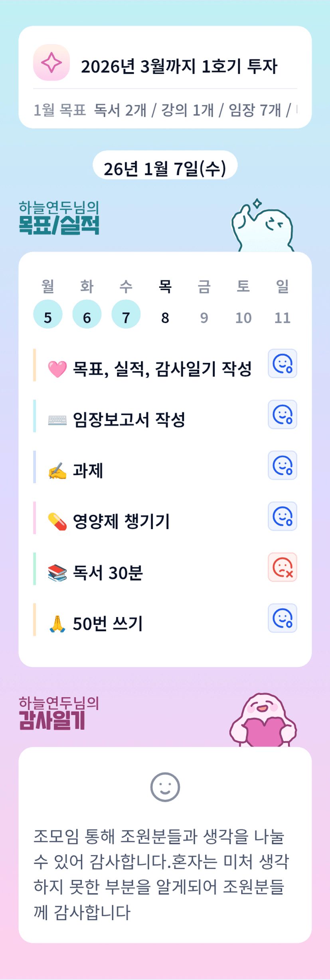Open the 2026년 3월까지 1호기 투자 goal title
The width and height of the screenshot is (330, 980).
pos(179,66)
